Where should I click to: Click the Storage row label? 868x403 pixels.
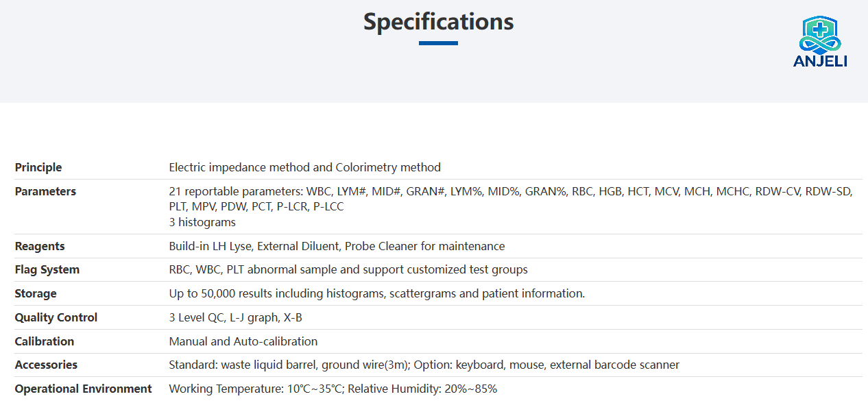(x=36, y=293)
